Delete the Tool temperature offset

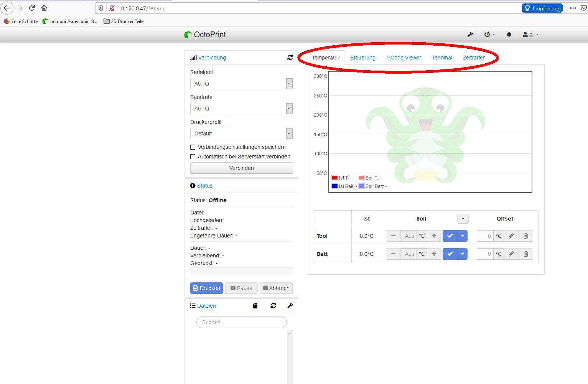526,236
